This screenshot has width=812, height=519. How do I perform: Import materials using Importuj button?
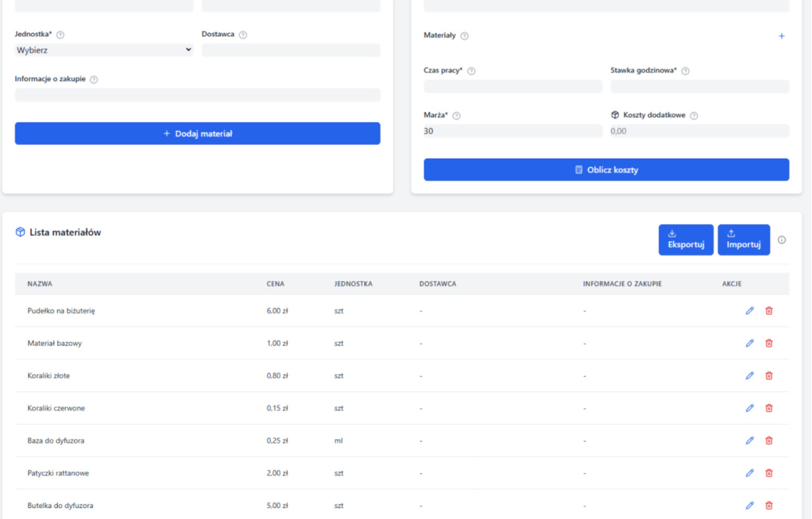coord(743,239)
